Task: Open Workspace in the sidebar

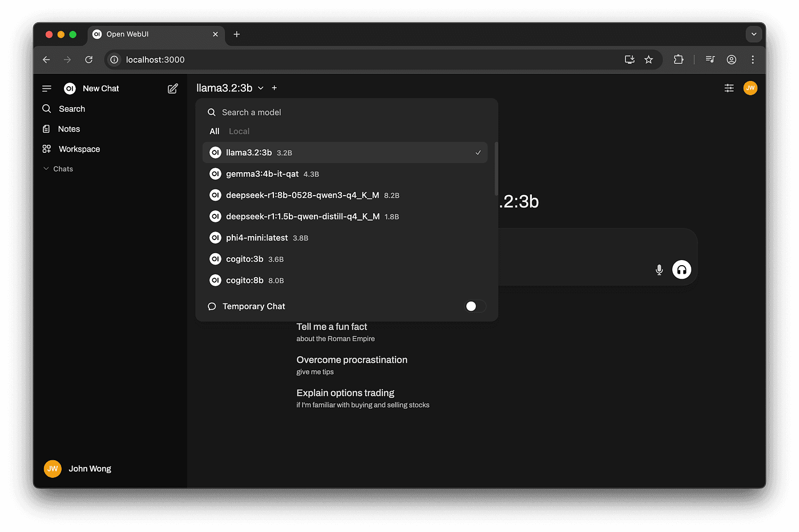Action: (71, 149)
